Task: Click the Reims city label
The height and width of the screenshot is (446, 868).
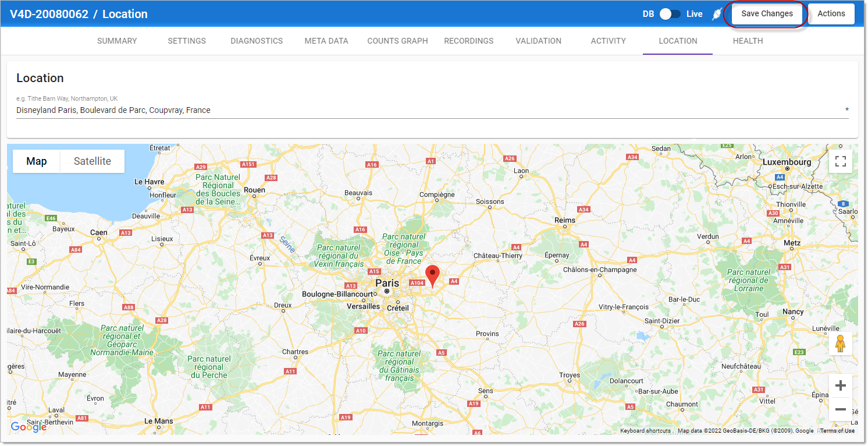Action: coord(565,220)
